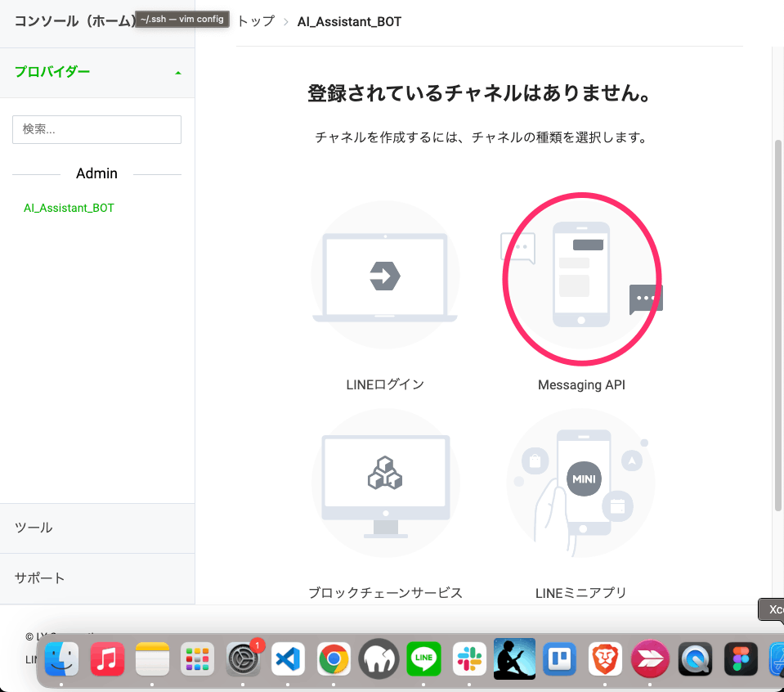Click the プロバイダー sidebar heading
Viewport: 784px width, 692px height.
[52, 72]
